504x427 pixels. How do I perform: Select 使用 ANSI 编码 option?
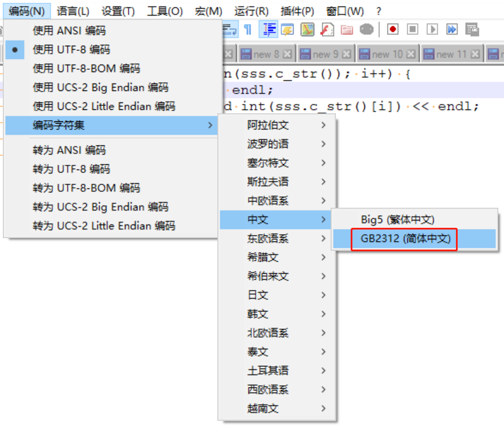pos(112,30)
